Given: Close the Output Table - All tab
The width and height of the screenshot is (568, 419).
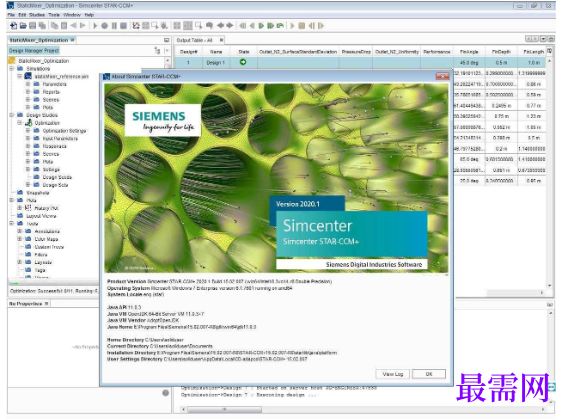Looking at the screenshot, I should 221,40.
